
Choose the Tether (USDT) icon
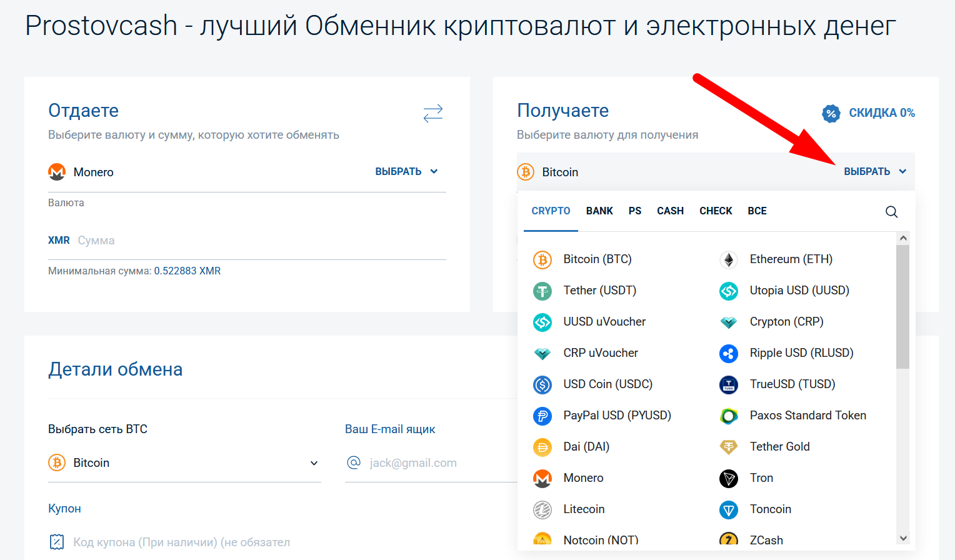tap(542, 291)
